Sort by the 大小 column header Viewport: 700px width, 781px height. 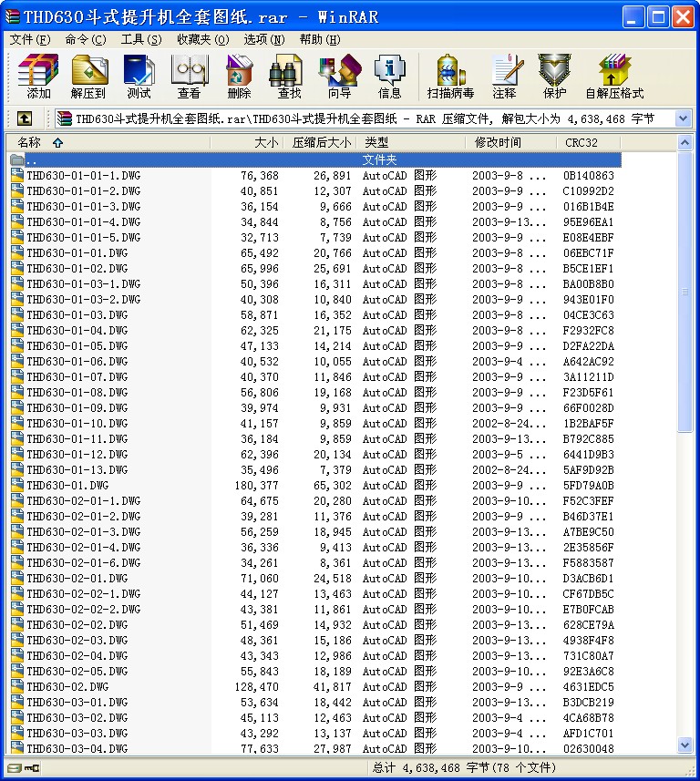pyautogui.click(x=247, y=143)
